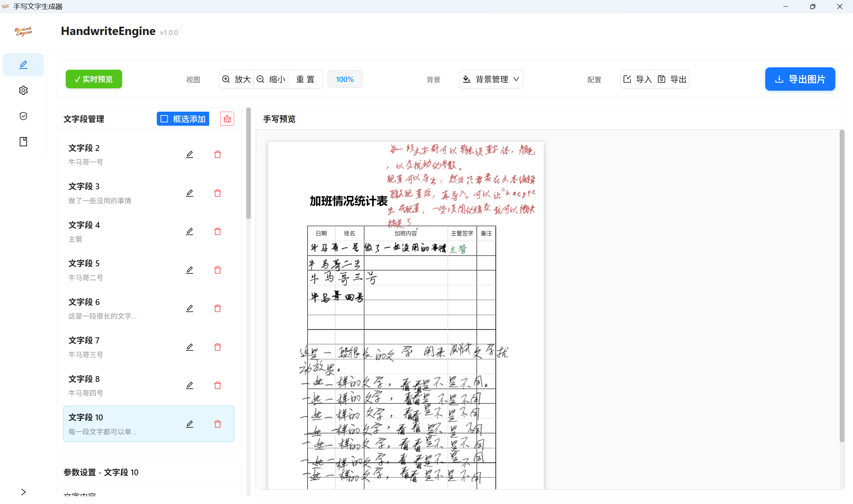
Task: Open the 背景管理 background management dropdown
Action: click(491, 79)
